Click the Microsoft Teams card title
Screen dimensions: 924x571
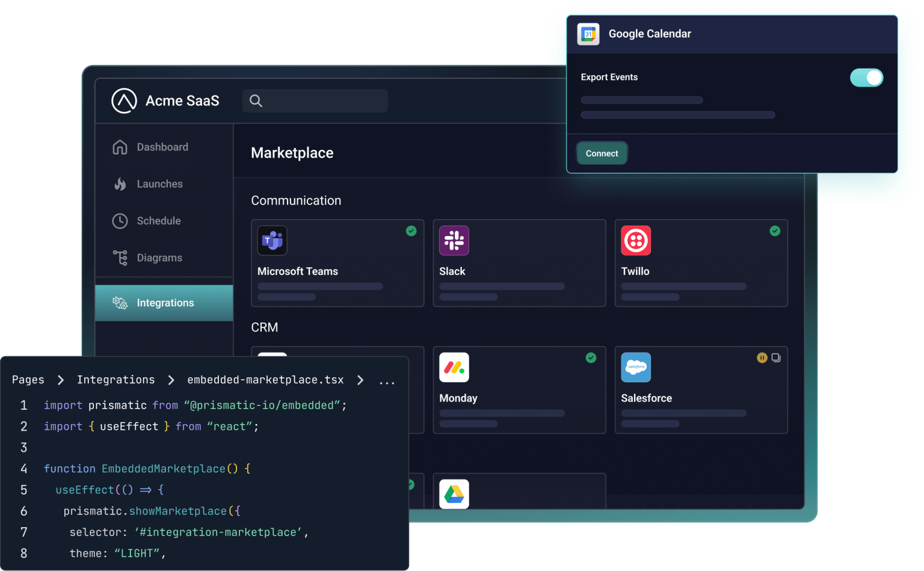pos(298,271)
